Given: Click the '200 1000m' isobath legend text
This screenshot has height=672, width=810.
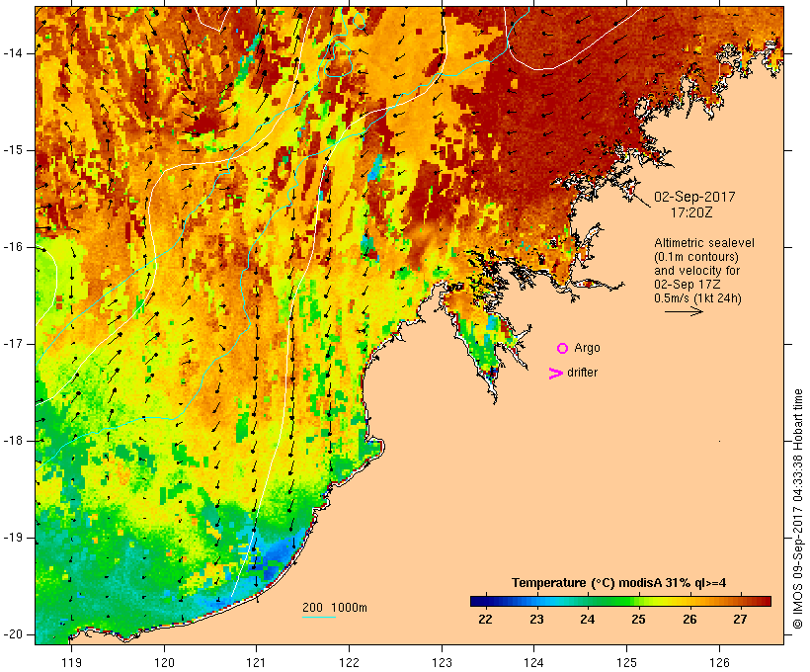Looking at the screenshot, I should (335, 608).
